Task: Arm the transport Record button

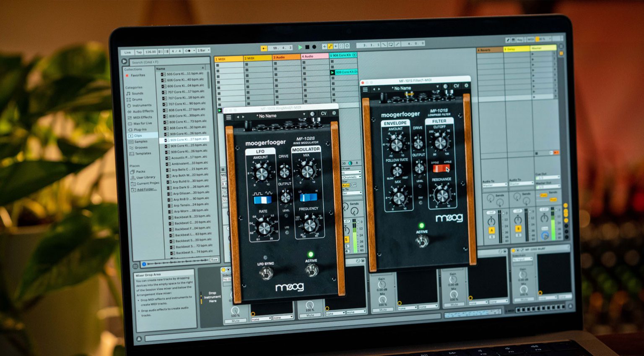Action: click(x=314, y=47)
